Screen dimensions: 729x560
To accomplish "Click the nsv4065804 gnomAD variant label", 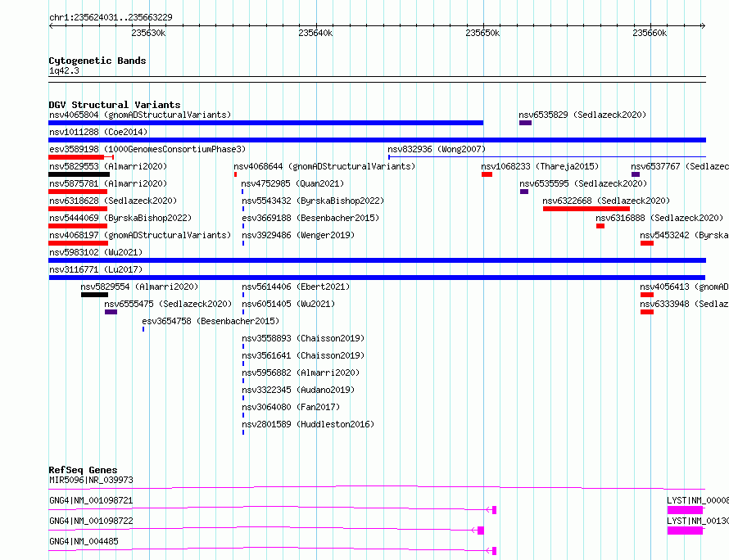I will pyautogui.click(x=140, y=115).
